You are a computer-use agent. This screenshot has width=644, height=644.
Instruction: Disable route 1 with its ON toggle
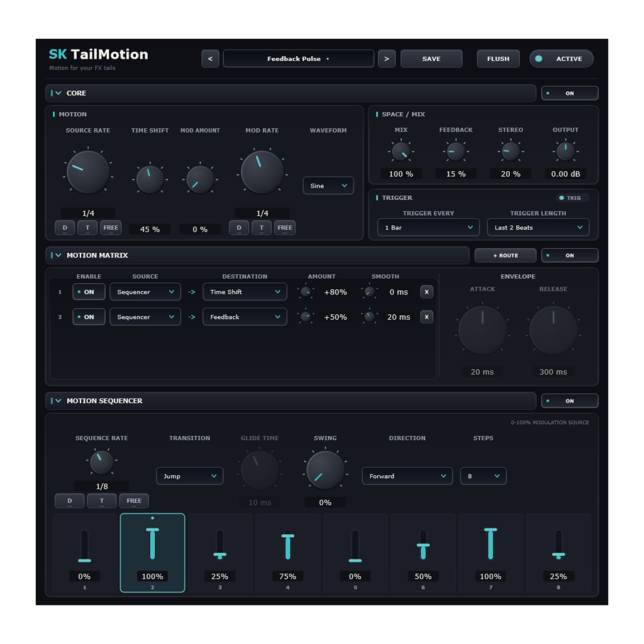(x=89, y=292)
